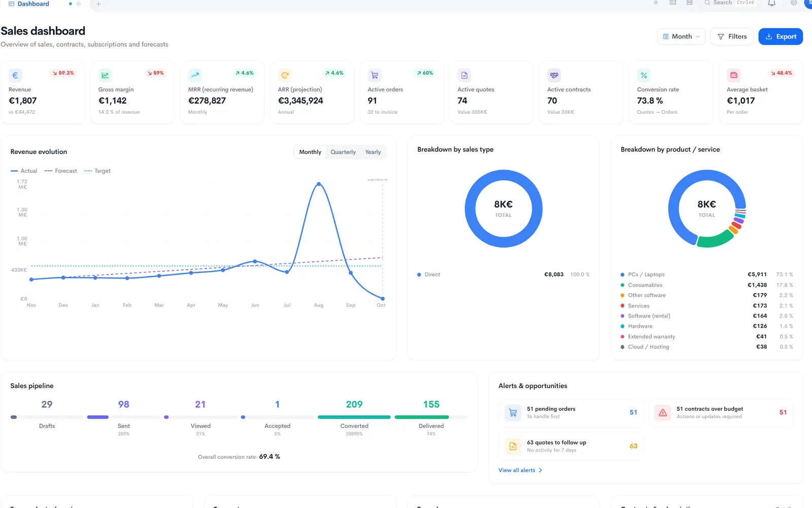Click the Export button
812x508 pixels.
tap(781, 37)
